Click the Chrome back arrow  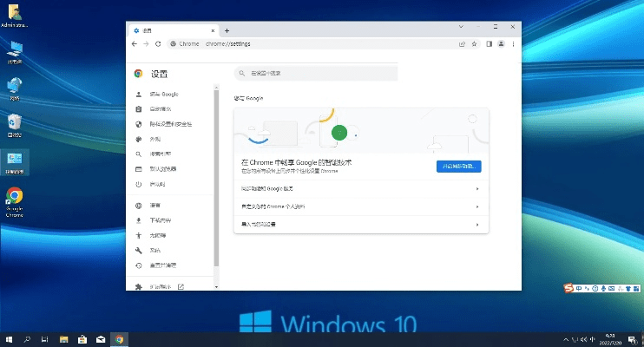click(x=135, y=43)
